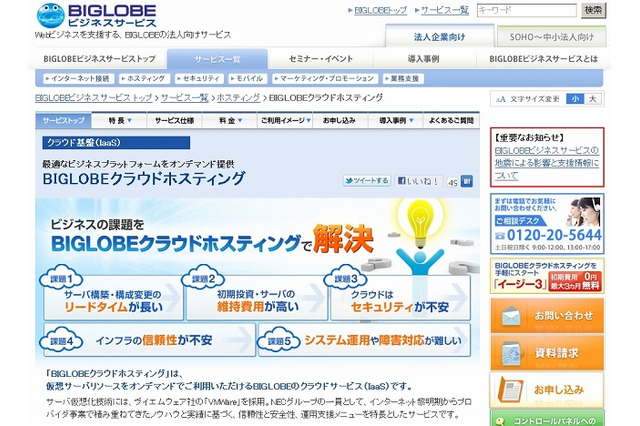Open サービス一覧 main menu item
Image resolution: width=640 pixels, height=426 pixels.
click(217, 60)
